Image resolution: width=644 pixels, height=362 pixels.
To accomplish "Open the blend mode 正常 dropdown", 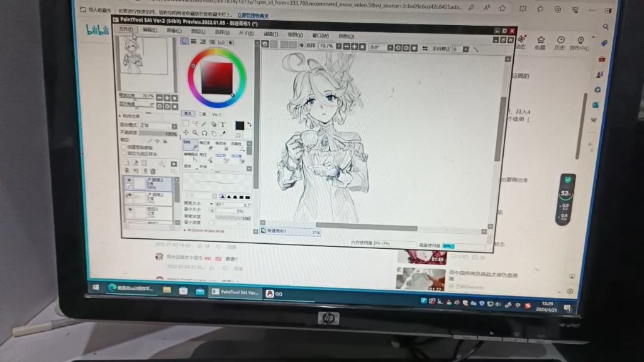I will pyautogui.click(x=174, y=126).
